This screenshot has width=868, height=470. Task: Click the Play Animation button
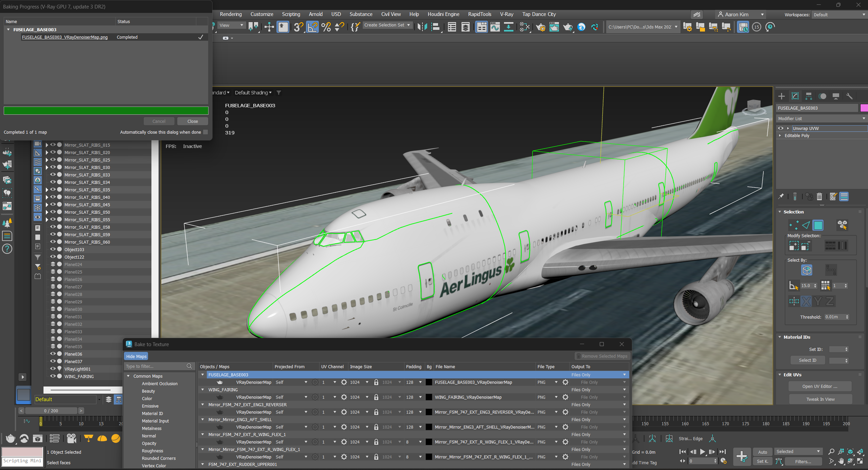point(702,452)
